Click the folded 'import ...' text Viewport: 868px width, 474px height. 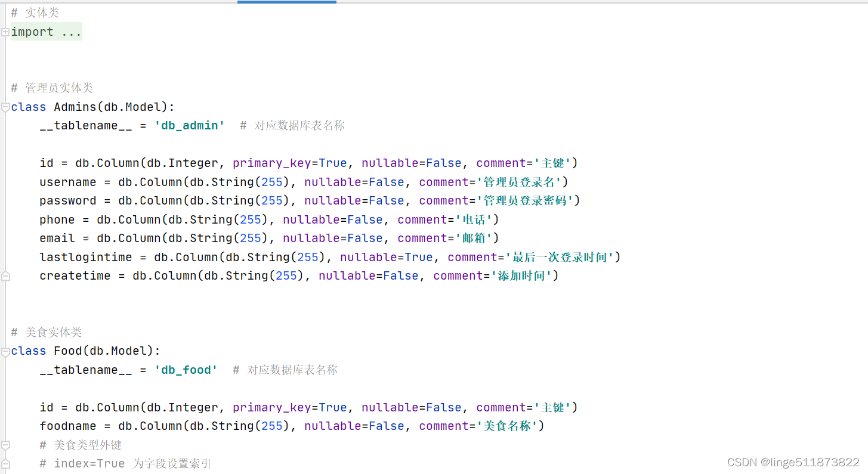tap(47, 32)
